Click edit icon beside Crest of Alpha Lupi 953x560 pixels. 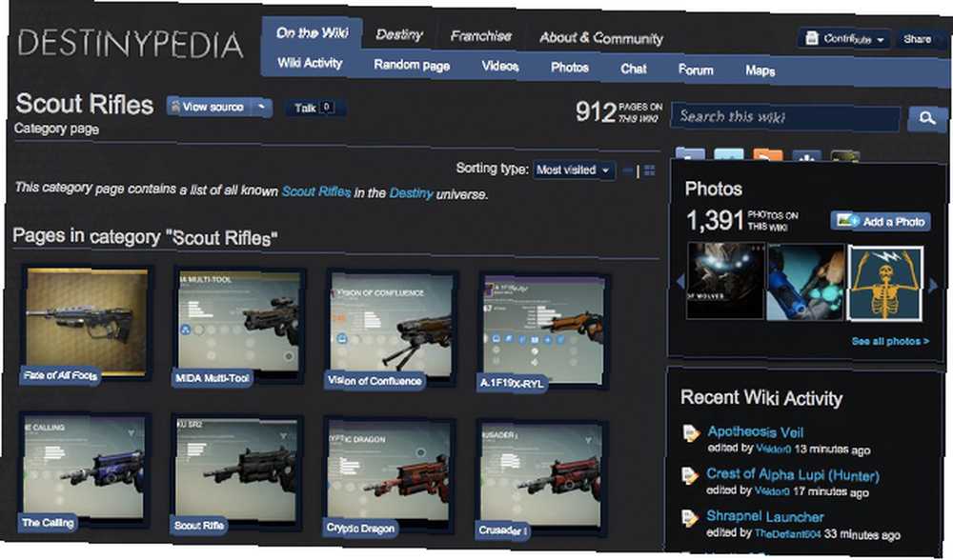(689, 475)
